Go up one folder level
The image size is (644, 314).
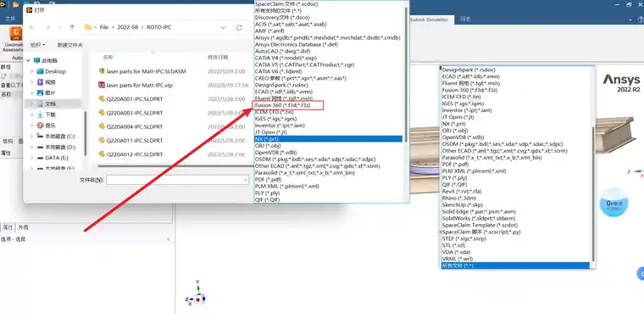72,27
